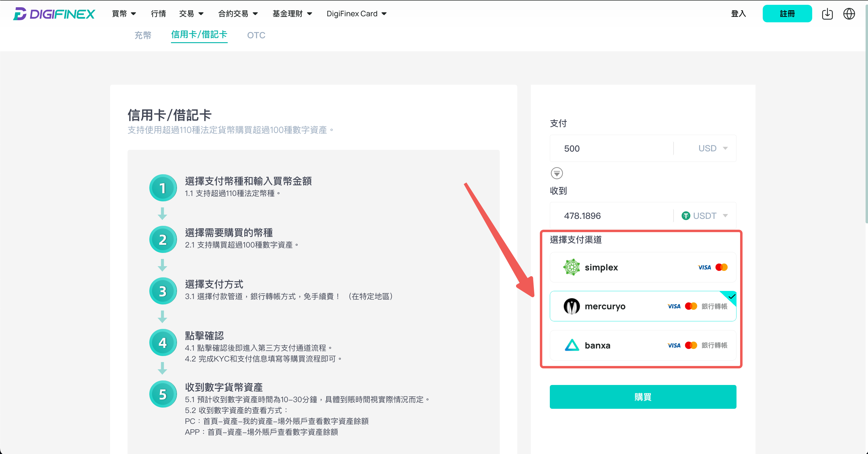
Task: Select the simplex payment channel
Action: [x=643, y=267]
